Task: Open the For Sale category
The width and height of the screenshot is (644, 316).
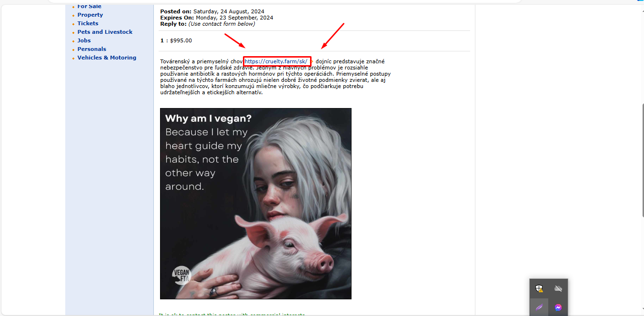Action: (89, 6)
